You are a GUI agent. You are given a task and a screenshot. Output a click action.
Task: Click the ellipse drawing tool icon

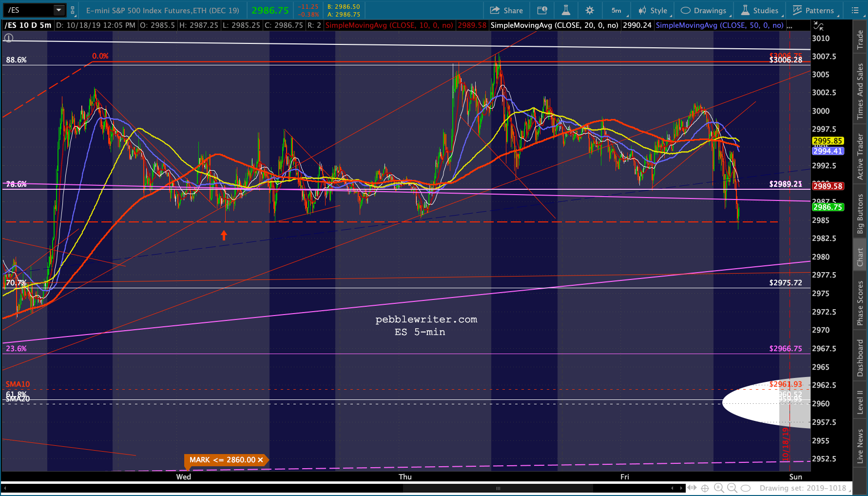pos(746,488)
